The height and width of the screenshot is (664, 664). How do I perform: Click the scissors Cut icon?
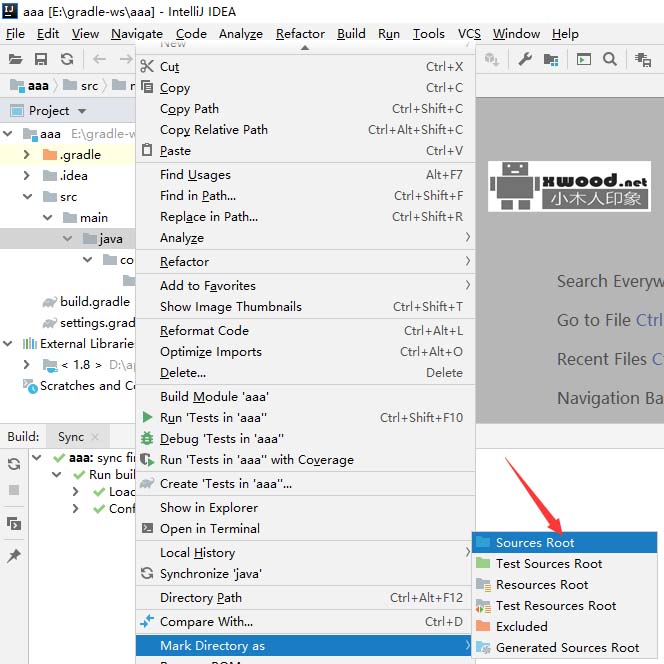click(147, 66)
